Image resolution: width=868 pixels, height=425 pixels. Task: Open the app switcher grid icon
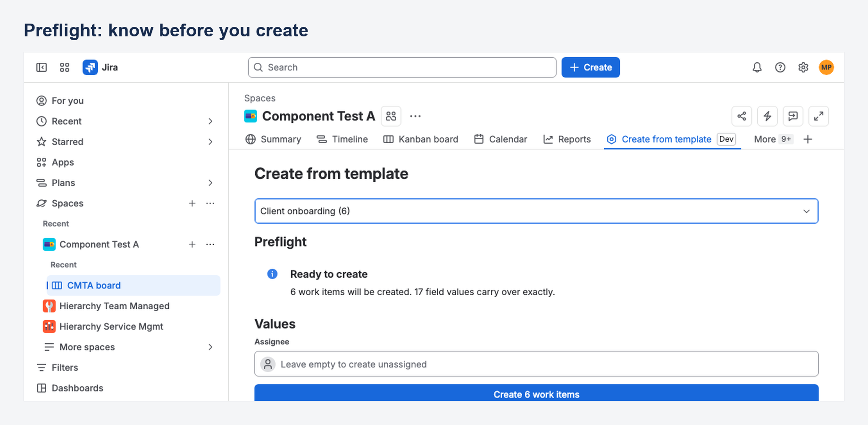[65, 68]
